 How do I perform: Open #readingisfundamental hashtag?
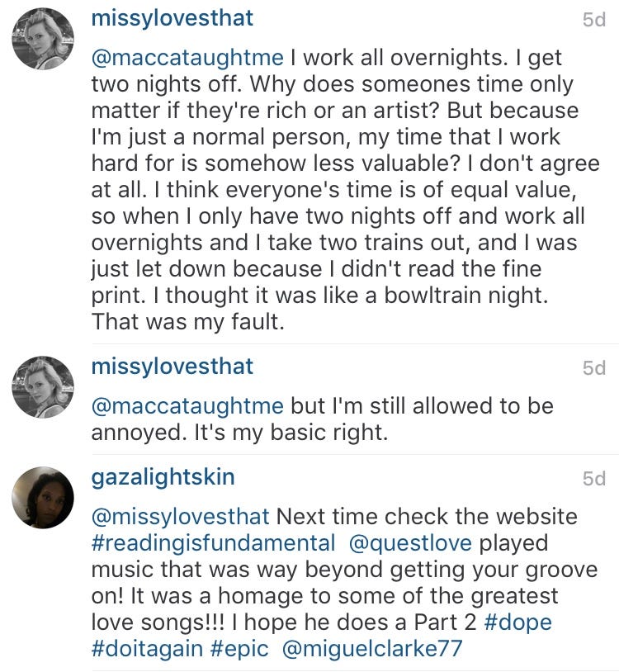point(213,543)
